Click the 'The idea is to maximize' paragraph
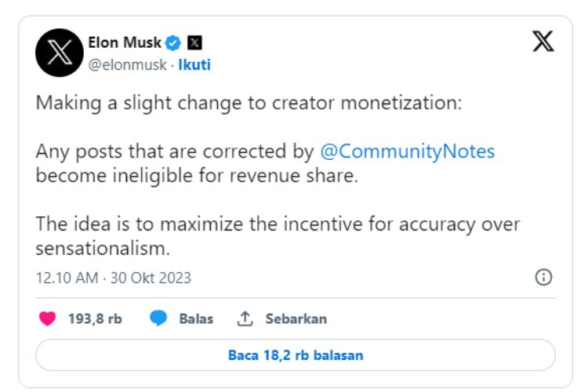The image size is (588, 392). [278, 236]
